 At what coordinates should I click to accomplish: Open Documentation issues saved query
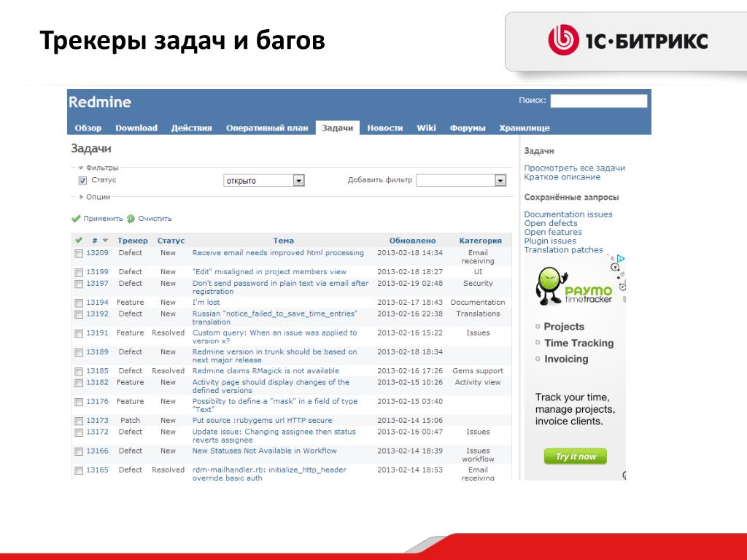point(568,214)
